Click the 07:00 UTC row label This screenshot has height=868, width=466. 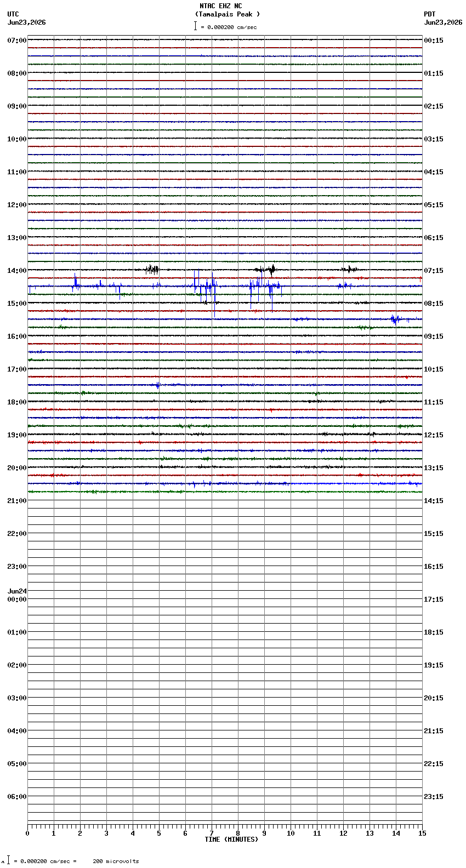click(17, 41)
